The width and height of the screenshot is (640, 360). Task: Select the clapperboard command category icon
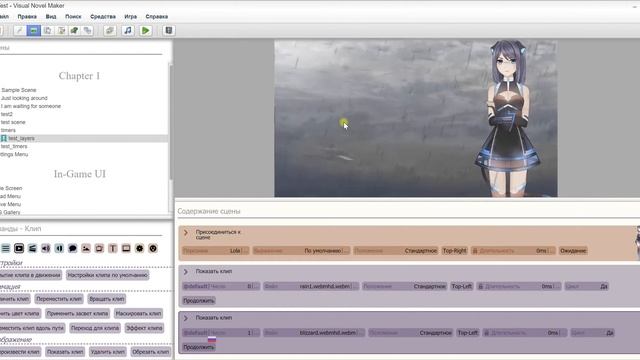click(32, 248)
